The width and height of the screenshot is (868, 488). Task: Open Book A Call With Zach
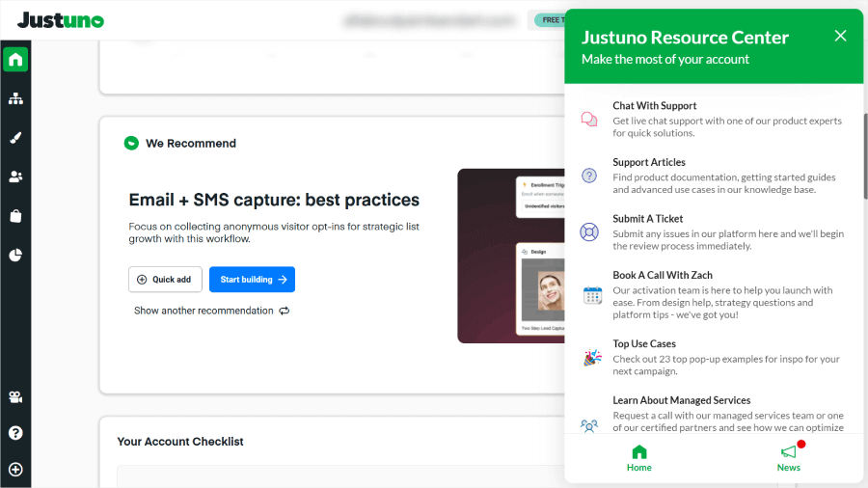click(662, 276)
